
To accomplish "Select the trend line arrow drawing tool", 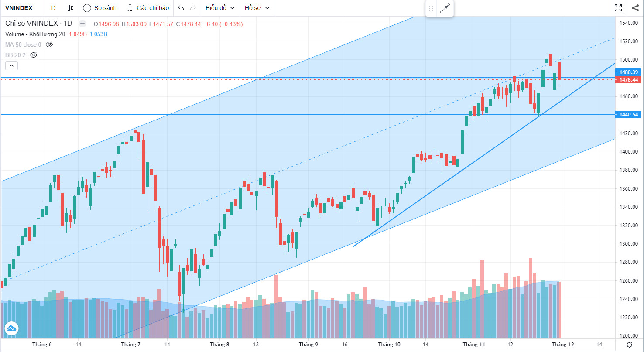I will [x=445, y=8].
